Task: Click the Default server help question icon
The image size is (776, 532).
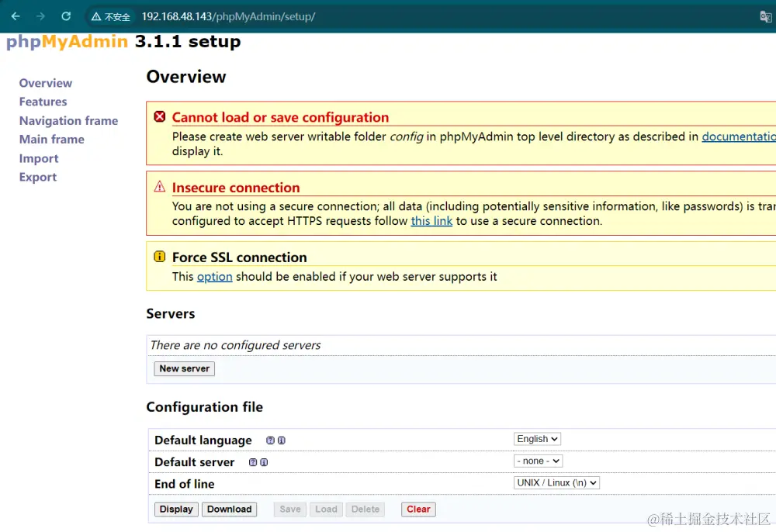Action: (253, 462)
